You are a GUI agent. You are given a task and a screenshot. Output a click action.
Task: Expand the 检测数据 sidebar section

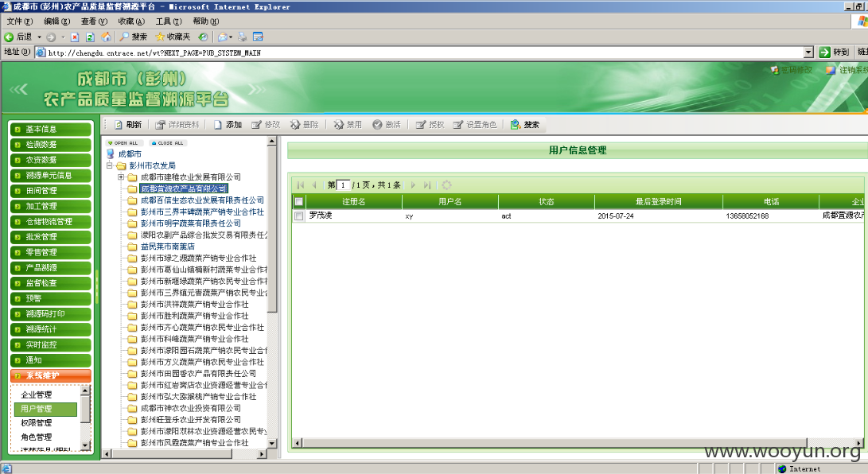(50, 145)
